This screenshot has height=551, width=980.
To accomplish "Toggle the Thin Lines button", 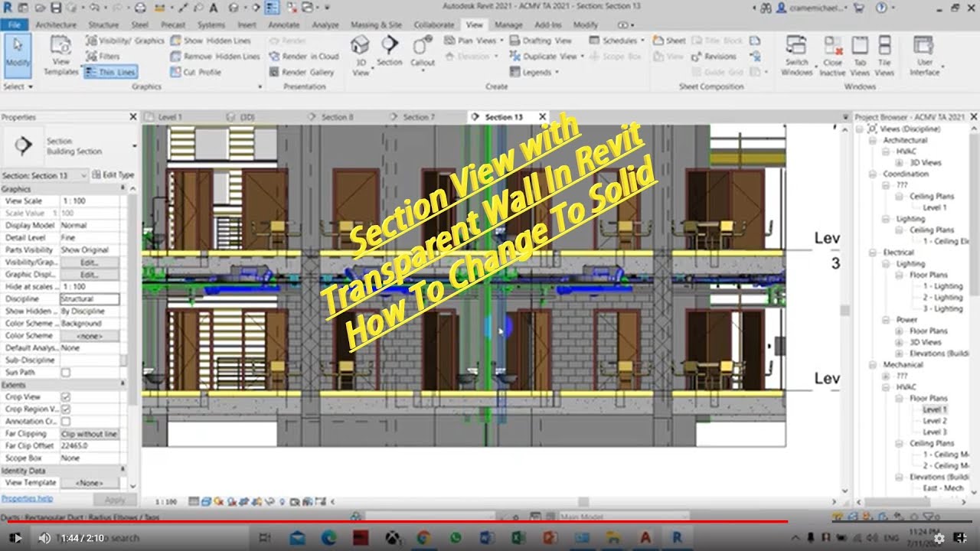I will [110, 72].
